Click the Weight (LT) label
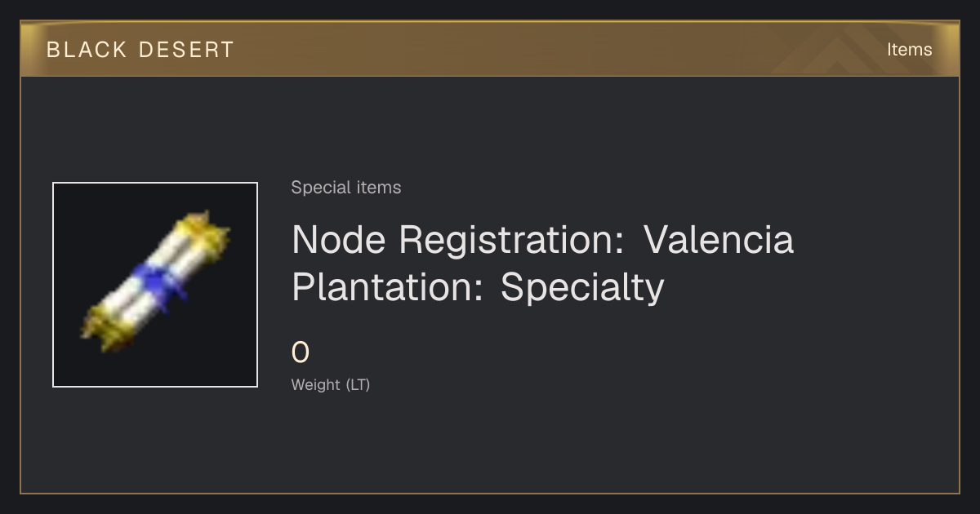This screenshot has width=980, height=514. tap(331, 385)
